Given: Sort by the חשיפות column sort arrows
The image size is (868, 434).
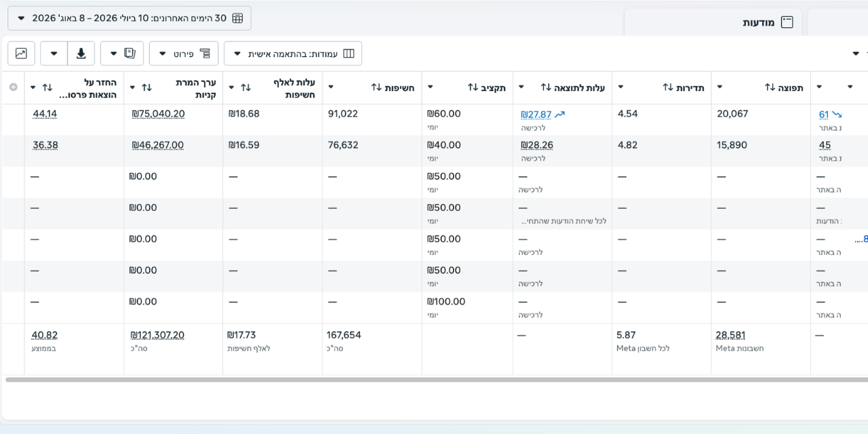Looking at the screenshot, I should coord(377,87).
